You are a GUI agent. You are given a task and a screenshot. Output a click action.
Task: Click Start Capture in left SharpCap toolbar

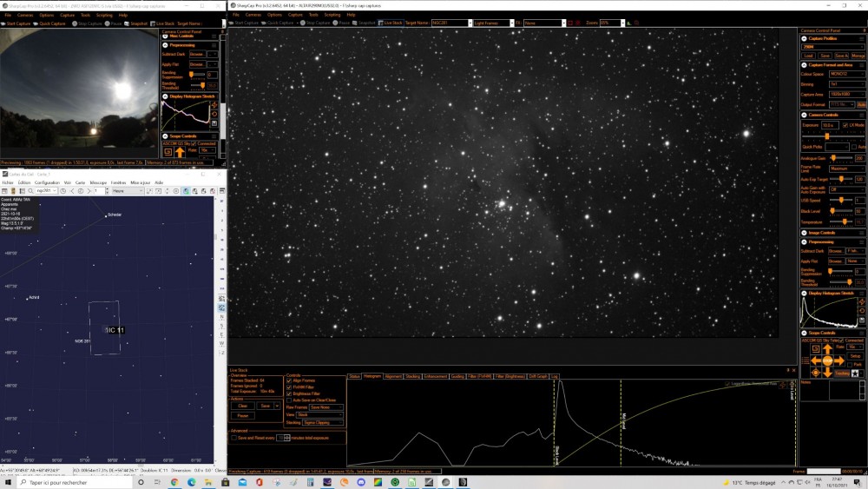[x=16, y=23]
